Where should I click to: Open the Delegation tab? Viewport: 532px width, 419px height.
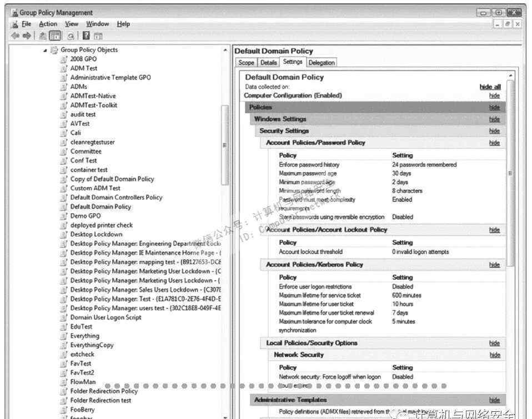tap(322, 63)
